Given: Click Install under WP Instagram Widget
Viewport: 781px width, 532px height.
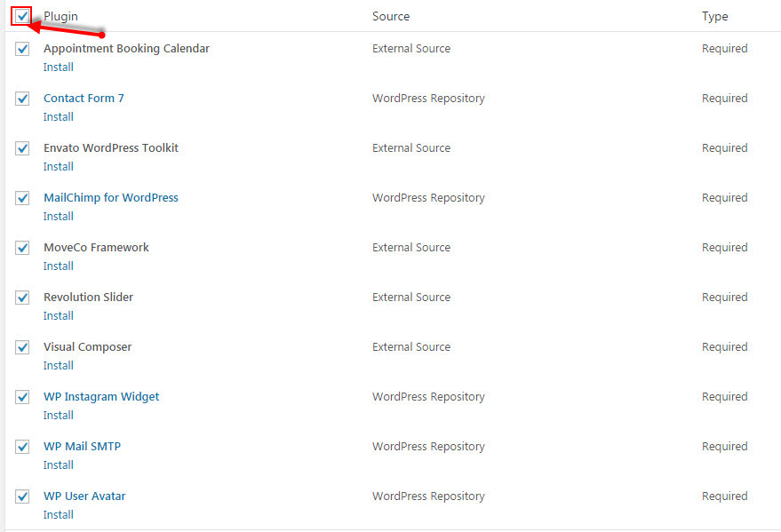Looking at the screenshot, I should point(59,416).
